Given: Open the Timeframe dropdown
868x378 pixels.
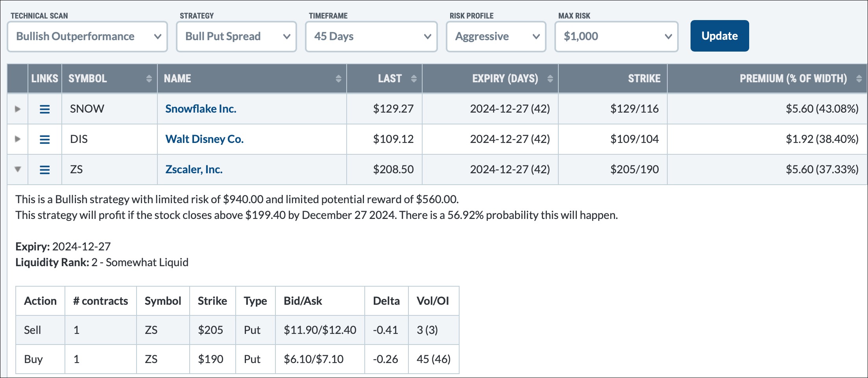Looking at the screenshot, I should coord(371,37).
